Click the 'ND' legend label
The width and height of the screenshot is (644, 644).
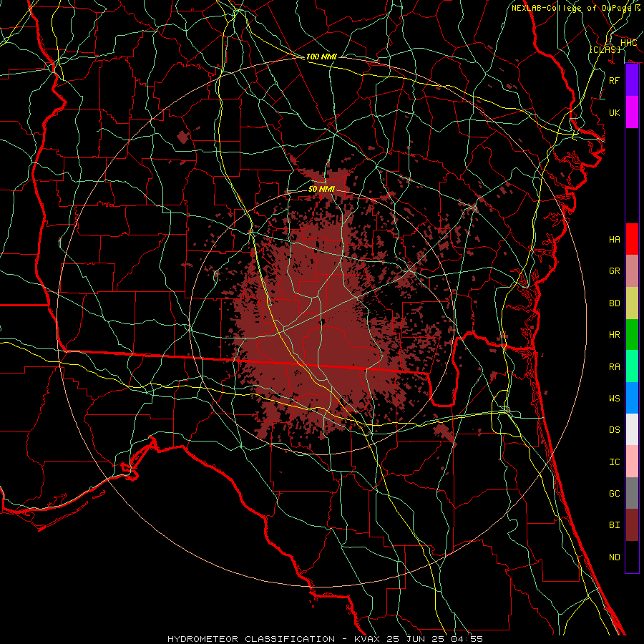(x=615, y=557)
